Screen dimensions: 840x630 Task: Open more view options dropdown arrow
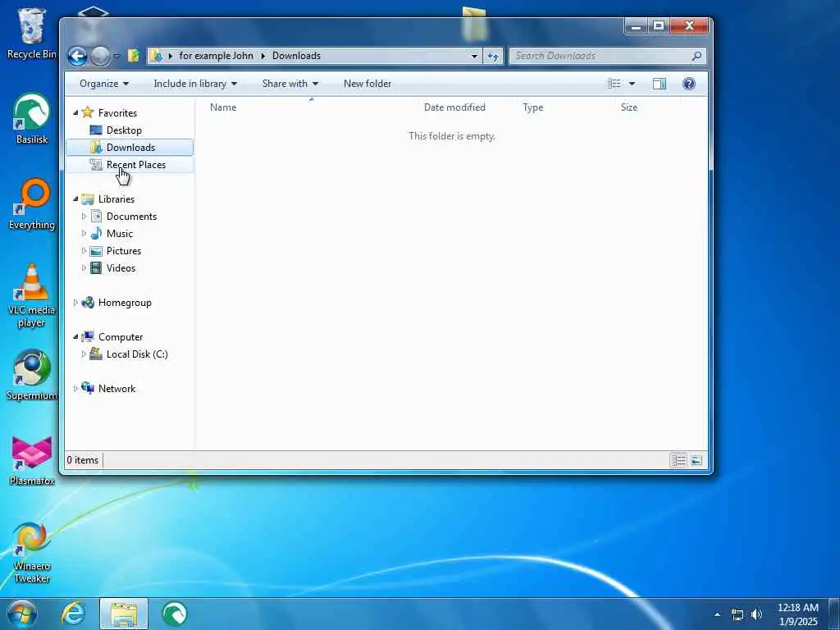click(632, 84)
